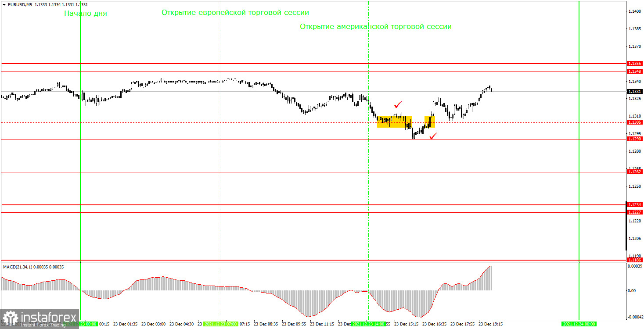The width and height of the screenshot is (644, 329).
Task: Select the 'Открытие европейской торговой сессии' label
Action: [235, 13]
